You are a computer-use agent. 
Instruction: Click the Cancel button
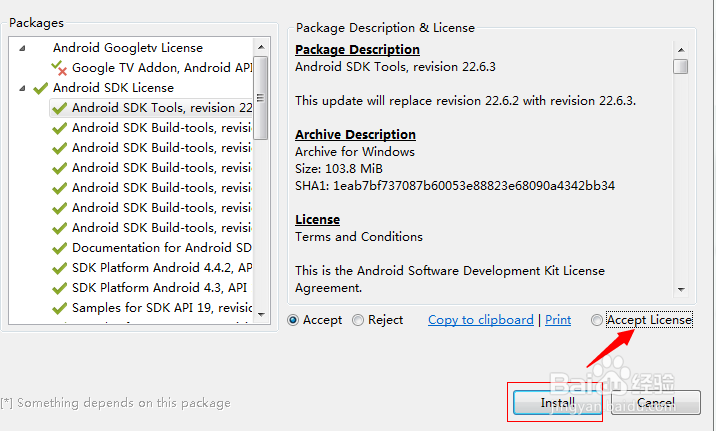click(x=656, y=402)
